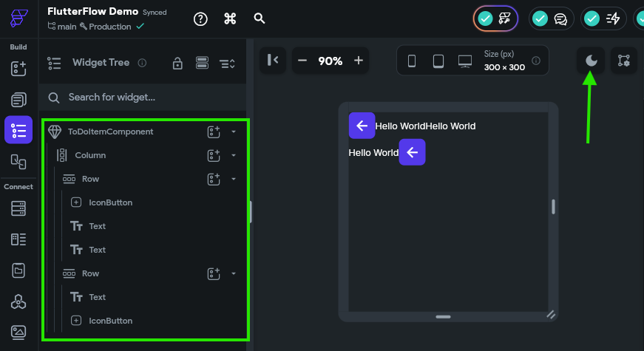Screen dimensions: 644x351
Task: Add a child widget to Column
Action: point(214,156)
